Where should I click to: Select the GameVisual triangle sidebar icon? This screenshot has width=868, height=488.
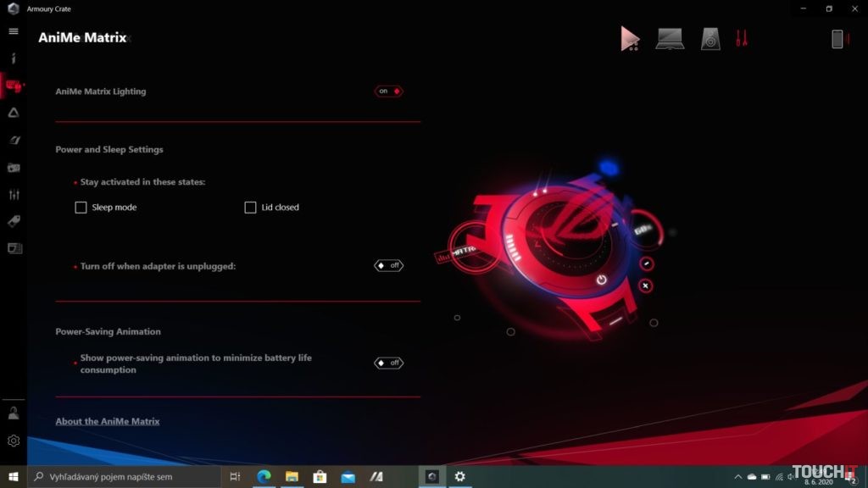coord(13,112)
